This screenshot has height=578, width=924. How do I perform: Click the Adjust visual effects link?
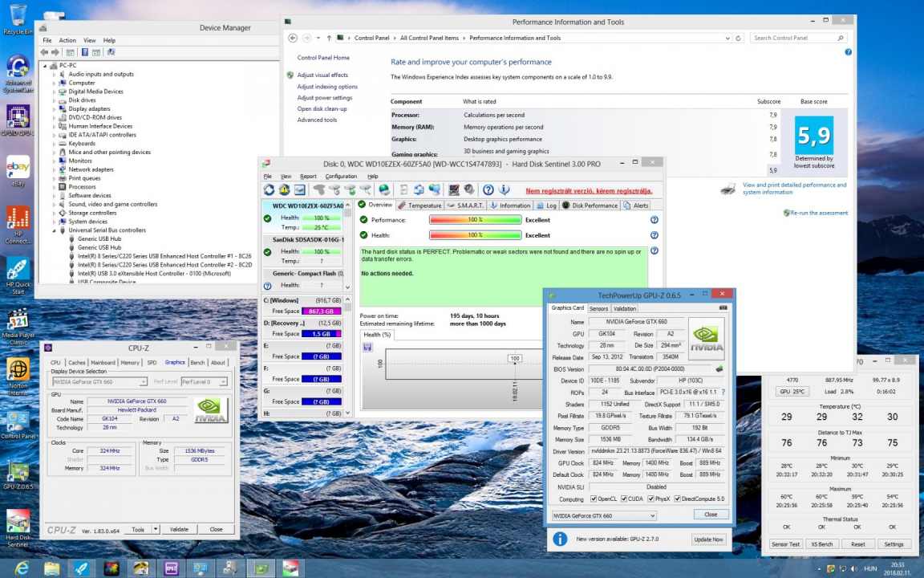[322, 75]
